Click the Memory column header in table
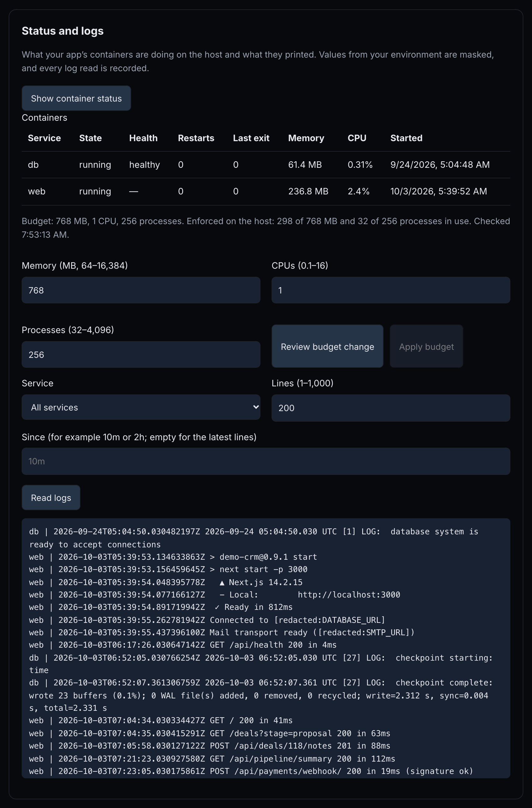The height and width of the screenshot is (808, 532). [306, 138]
